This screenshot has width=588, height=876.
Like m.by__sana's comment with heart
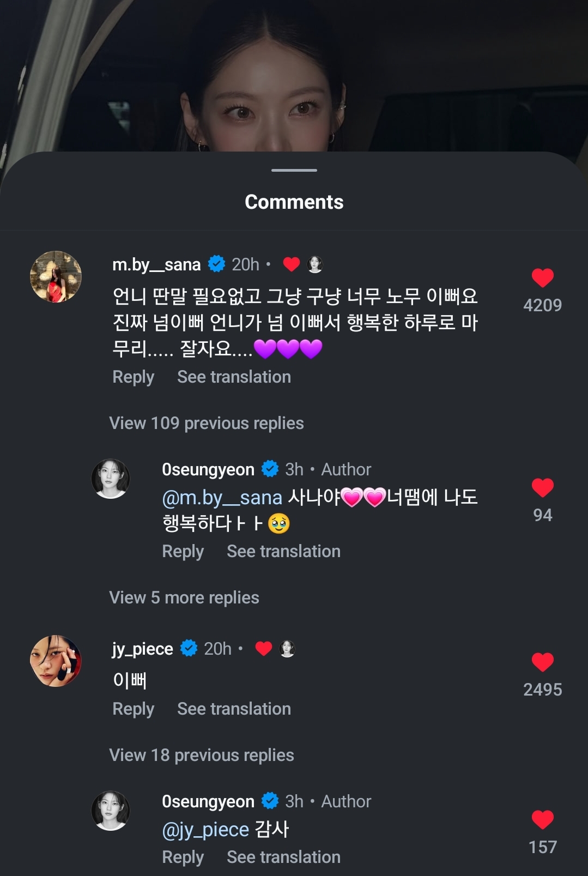tap(542, 278)
